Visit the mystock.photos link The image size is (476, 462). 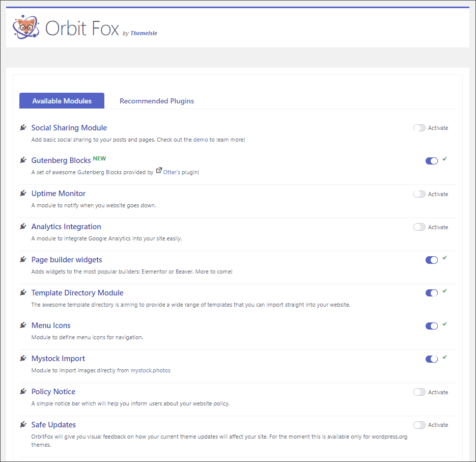click(151, 371)
